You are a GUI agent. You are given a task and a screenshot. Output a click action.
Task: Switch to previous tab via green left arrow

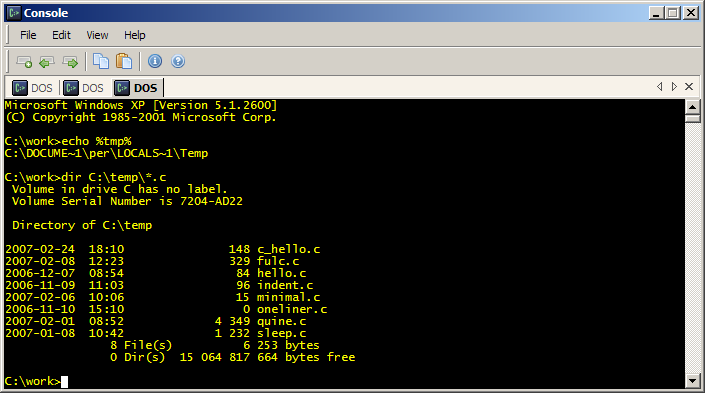click(47, 61)
